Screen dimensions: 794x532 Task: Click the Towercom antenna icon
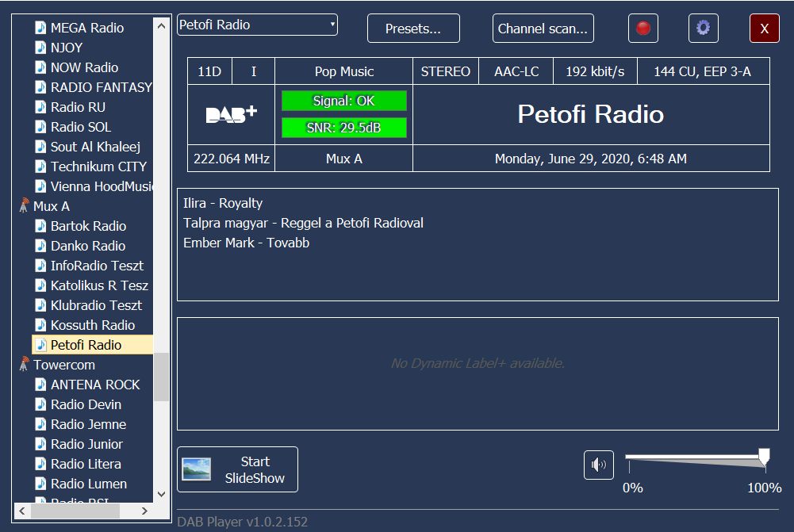click(x=24, y=365)
